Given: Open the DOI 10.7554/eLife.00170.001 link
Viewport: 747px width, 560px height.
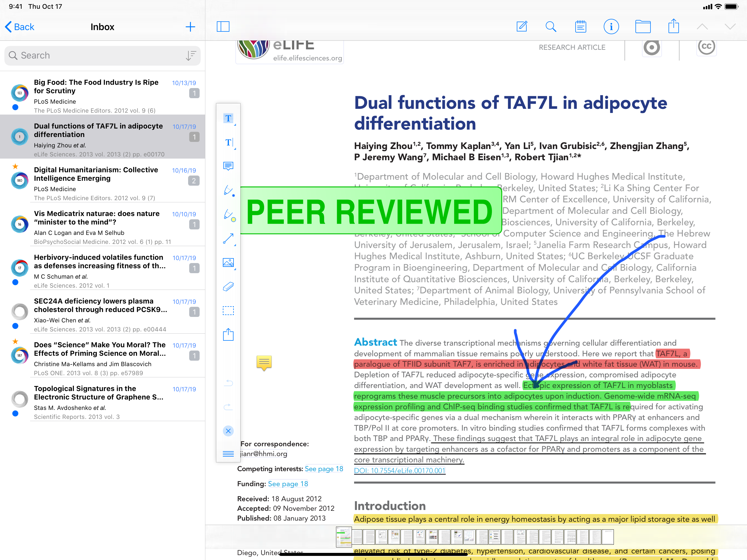Looking at the screenshot, I should tap(399, 471).
